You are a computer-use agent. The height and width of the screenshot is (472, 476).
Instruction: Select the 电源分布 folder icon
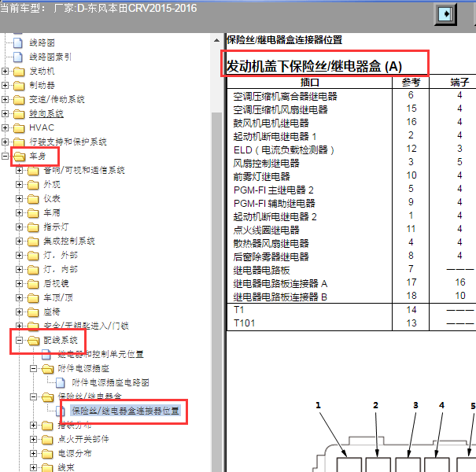pyautogui.click(x=47, y=454)
